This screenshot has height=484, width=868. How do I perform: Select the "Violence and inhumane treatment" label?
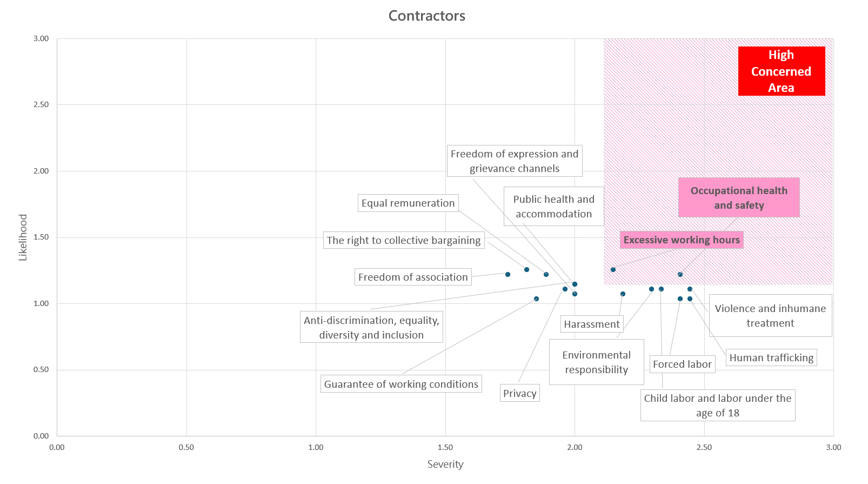[770, 316]
